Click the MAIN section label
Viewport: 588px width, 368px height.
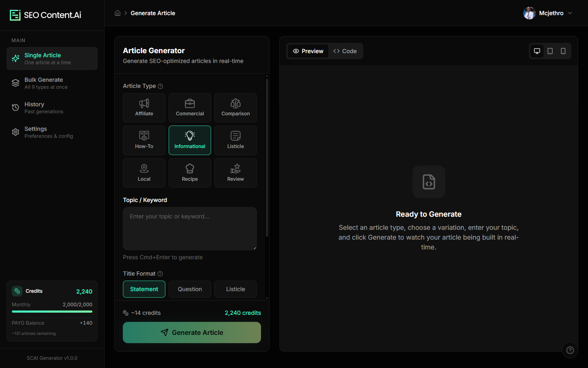coord(18,40)
